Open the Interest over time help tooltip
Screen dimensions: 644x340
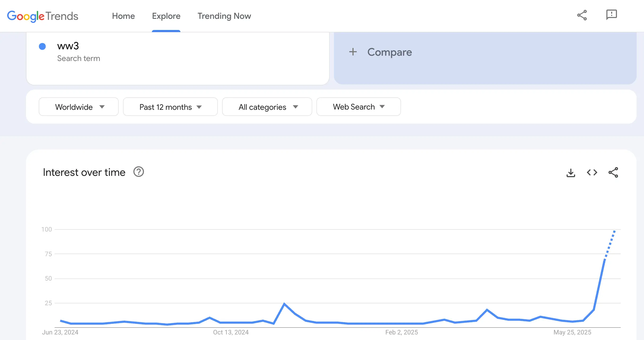(139, 172)
